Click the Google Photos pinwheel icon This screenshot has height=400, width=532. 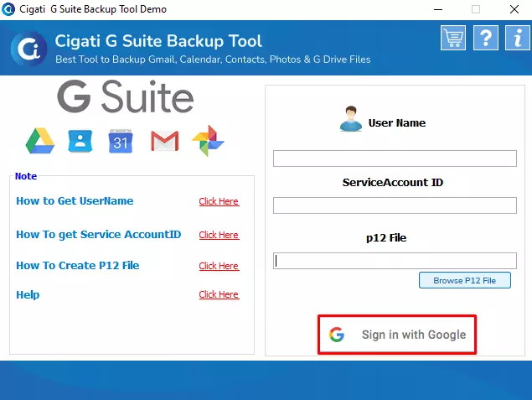click(x=208, y=141)
